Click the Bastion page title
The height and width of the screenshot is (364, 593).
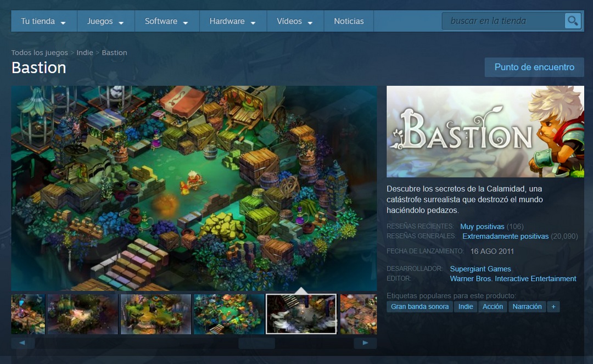point(38,68)
